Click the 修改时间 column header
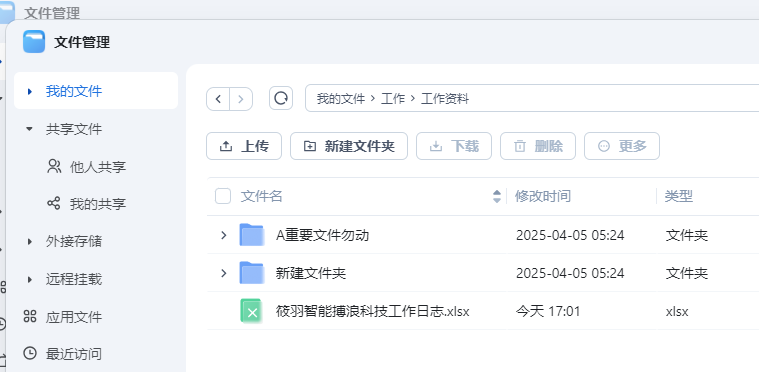The height and width of the screenshot is (372, 759). click(x=543, y=196)
